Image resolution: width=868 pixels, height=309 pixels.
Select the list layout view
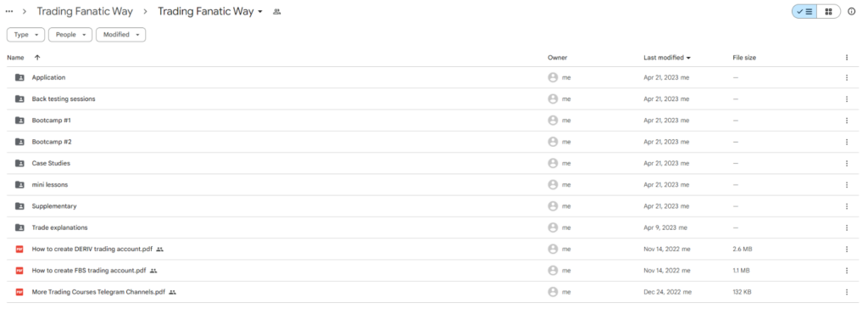tap(805, 12)
